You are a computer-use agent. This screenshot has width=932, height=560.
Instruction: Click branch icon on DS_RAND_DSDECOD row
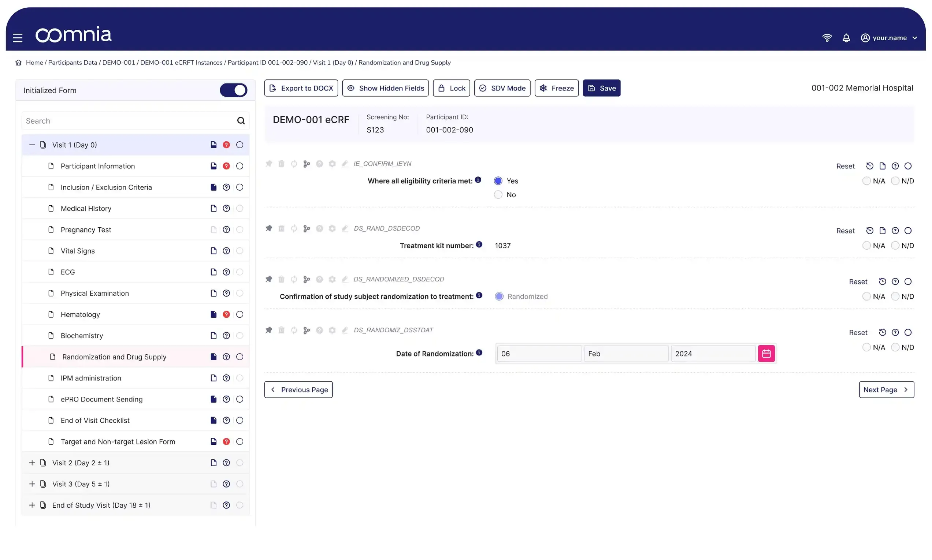307,228
